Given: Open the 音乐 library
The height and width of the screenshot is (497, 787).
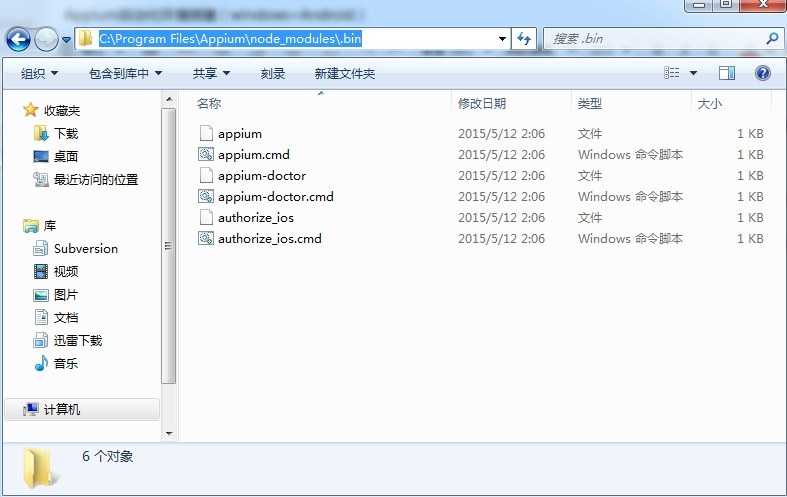Looking at the screenshot, I should (66, 363).
